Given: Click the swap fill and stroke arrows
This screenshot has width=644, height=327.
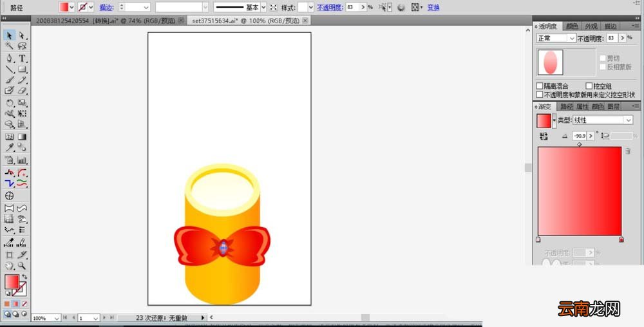Looking at the screenshot, I should pyautogui.click(x=24, y=277).
